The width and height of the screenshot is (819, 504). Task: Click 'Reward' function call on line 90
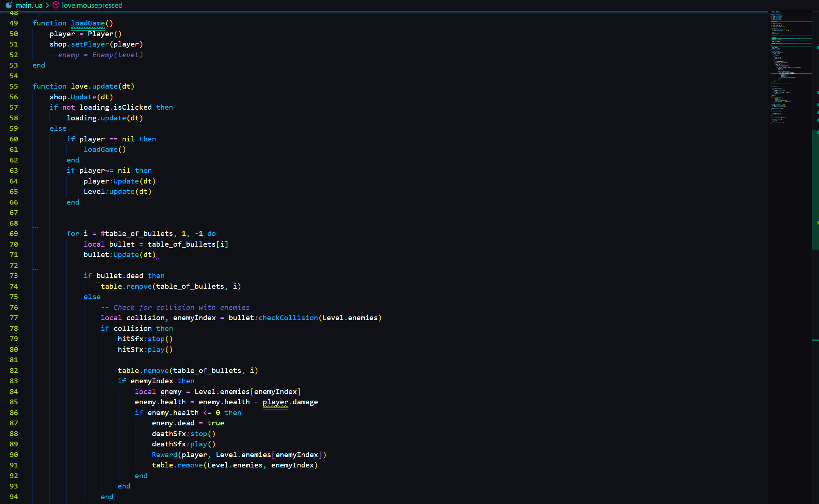pos(164,455)
